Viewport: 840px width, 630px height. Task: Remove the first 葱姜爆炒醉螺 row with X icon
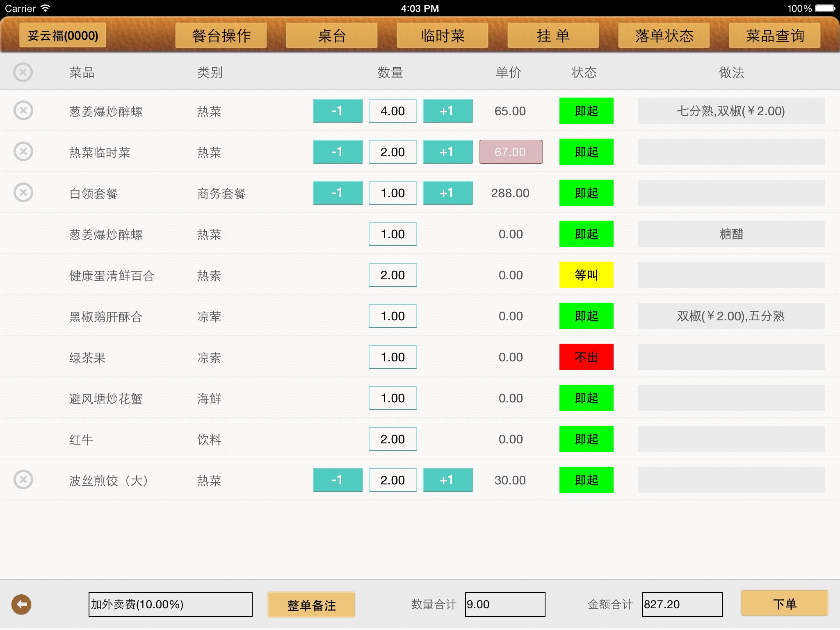click(x=23, y=111)
